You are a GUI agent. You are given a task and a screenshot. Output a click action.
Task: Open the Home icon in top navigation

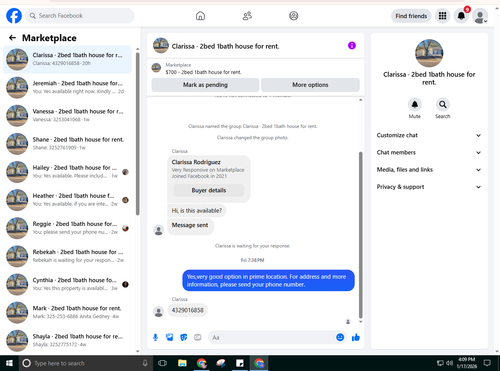[x=200, y=16]
